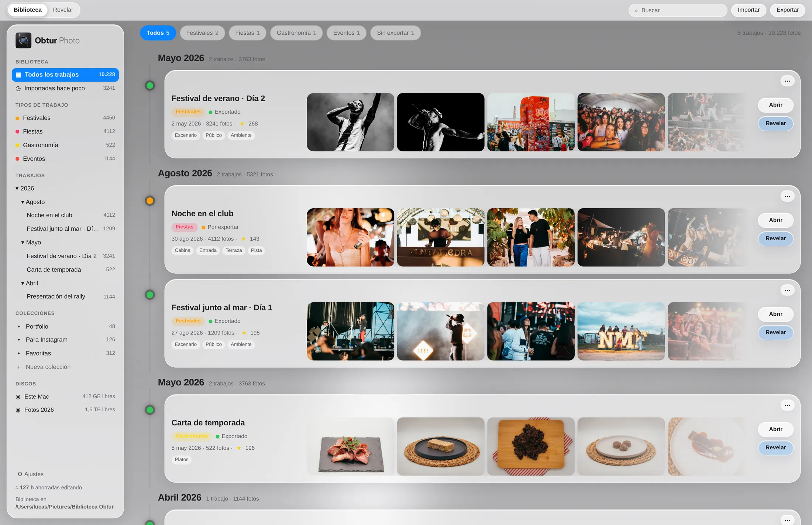Open the Noche en el club job
This screenshot has height=525, width=812.
(775, 220)
